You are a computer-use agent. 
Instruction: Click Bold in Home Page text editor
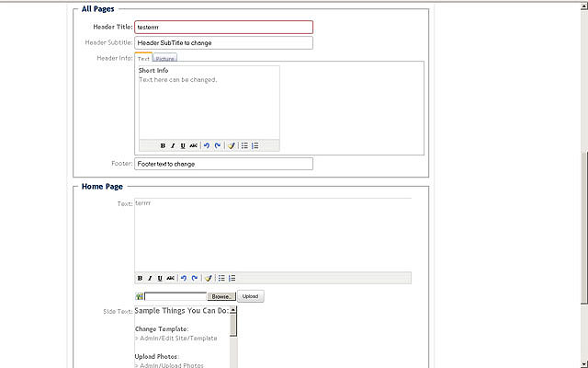tap(141, 278)
